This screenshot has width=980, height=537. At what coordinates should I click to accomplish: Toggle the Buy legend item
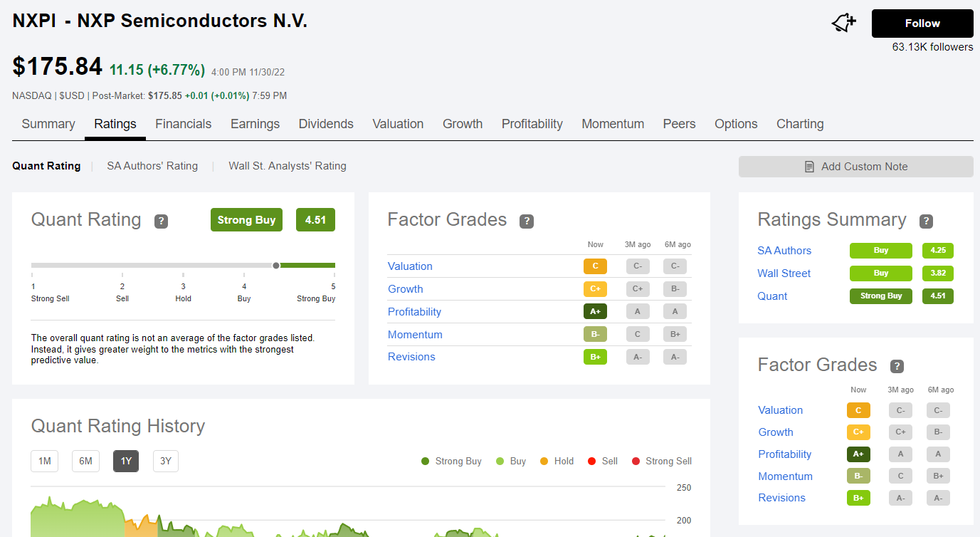[x=511, y=462]
